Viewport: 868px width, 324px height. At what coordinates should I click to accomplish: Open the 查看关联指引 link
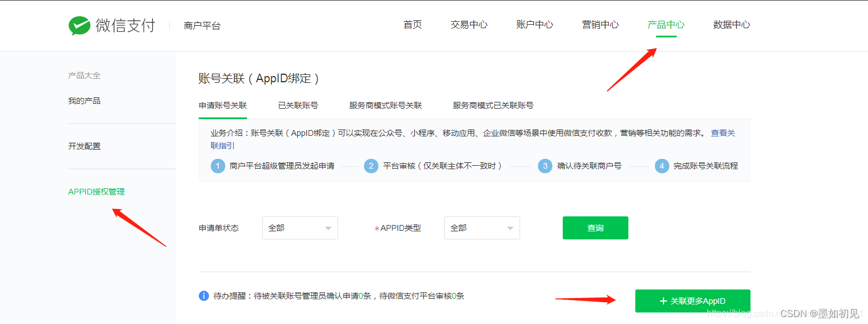point(723,133)
